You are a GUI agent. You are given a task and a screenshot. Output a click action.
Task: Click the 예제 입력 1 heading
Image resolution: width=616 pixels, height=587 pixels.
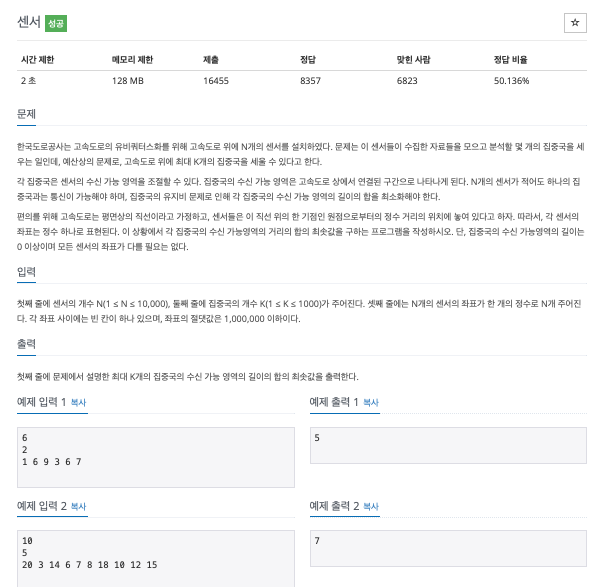pyautogui.click(x=41, y=402)
